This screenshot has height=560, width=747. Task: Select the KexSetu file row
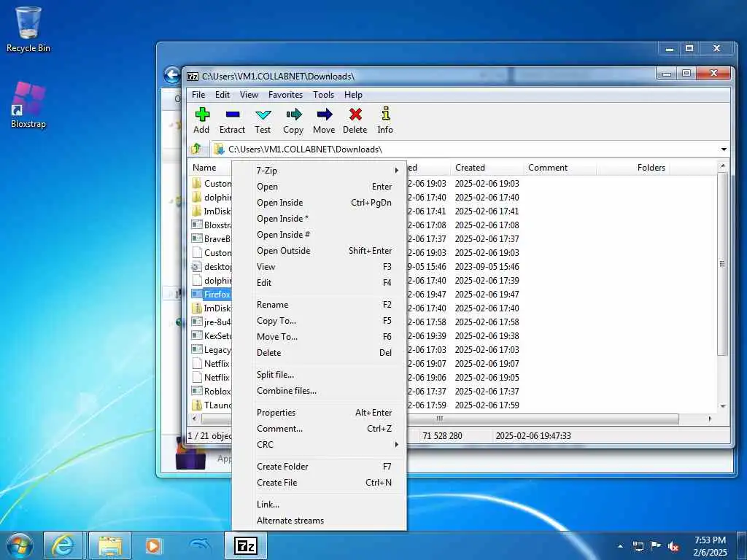click(211, 335)
